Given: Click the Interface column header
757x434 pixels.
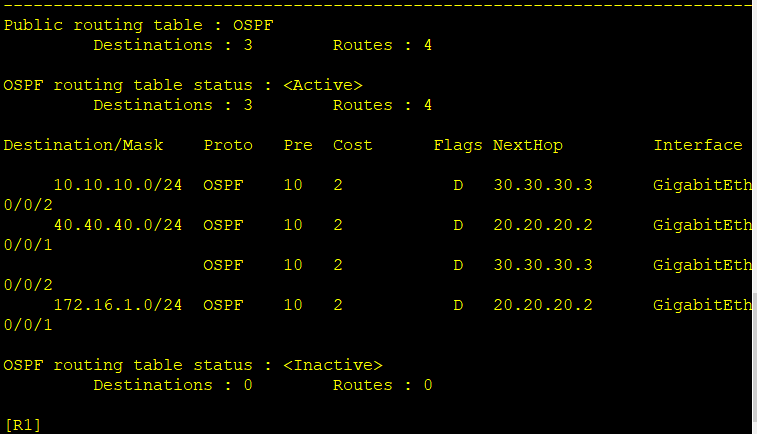Looking at the screenshot, I should coord(698,145).
